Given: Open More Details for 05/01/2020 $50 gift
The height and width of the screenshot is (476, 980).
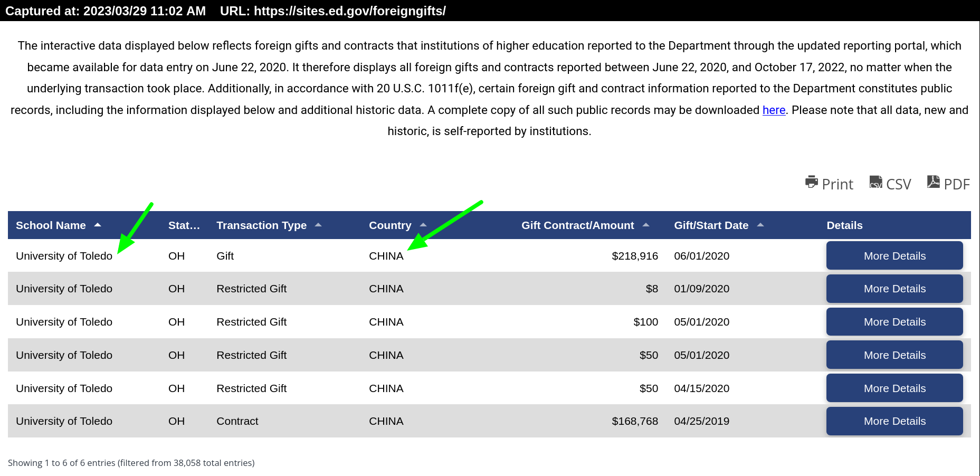Looking at the screenshot, I should [895, 355].
